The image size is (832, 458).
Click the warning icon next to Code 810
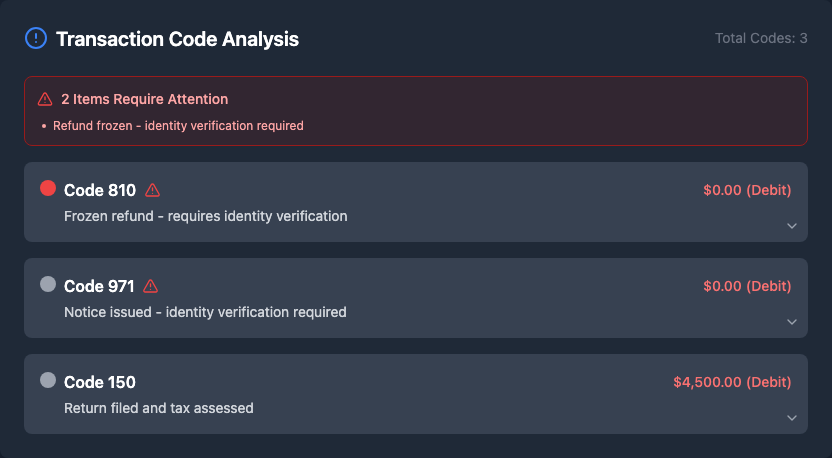coord(153,190)
